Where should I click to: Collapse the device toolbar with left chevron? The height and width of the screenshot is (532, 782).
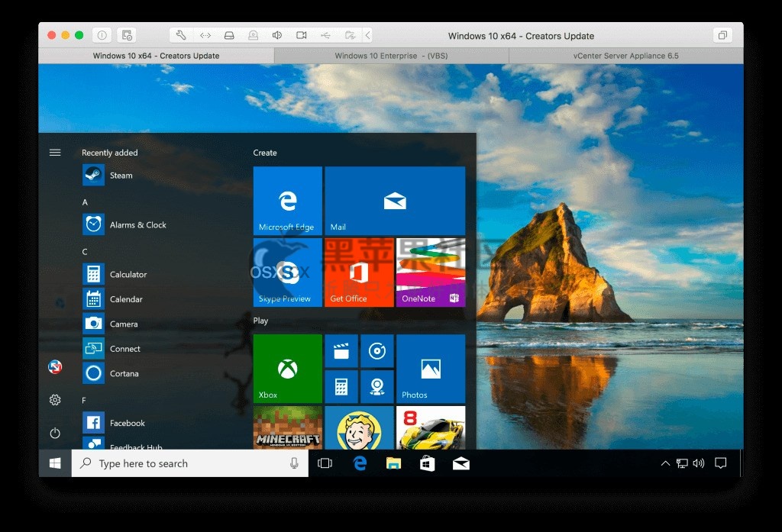click(x=367, y=35)
